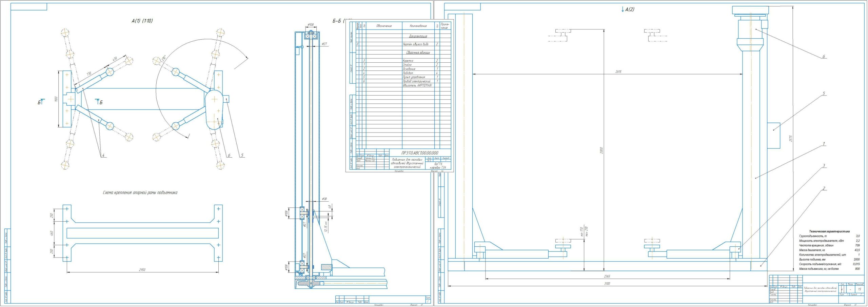The width and height of the screenshot is (868, 307).
Task: Click the 'Техническая характеристика' heading
Action: point(829,231)
